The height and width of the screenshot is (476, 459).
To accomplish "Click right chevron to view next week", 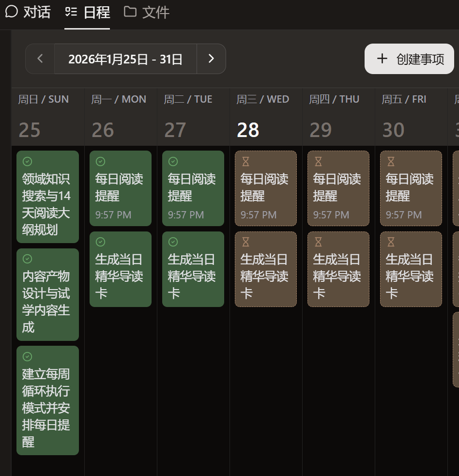I will [211, 58].
